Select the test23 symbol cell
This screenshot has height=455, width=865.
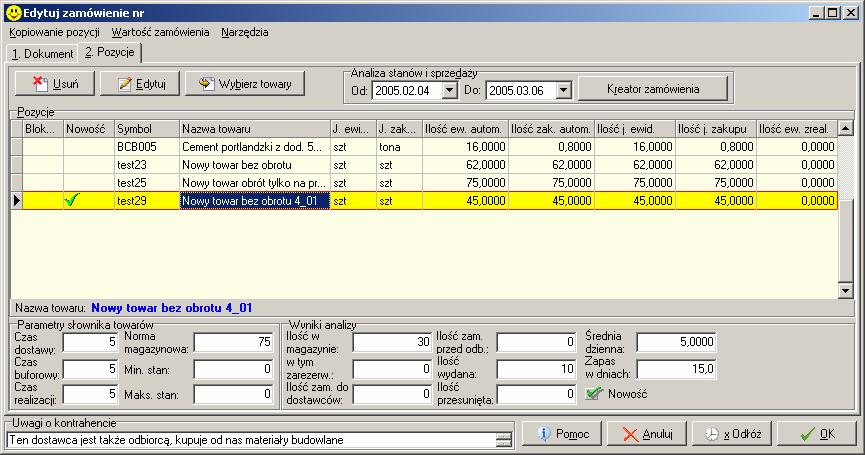click(147, 164)
